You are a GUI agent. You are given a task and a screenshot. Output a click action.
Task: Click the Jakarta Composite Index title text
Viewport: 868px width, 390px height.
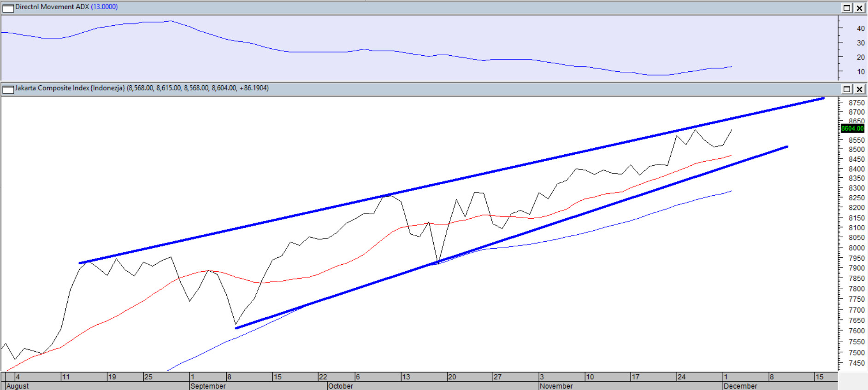pyautogui.click(x=69, y=88)
